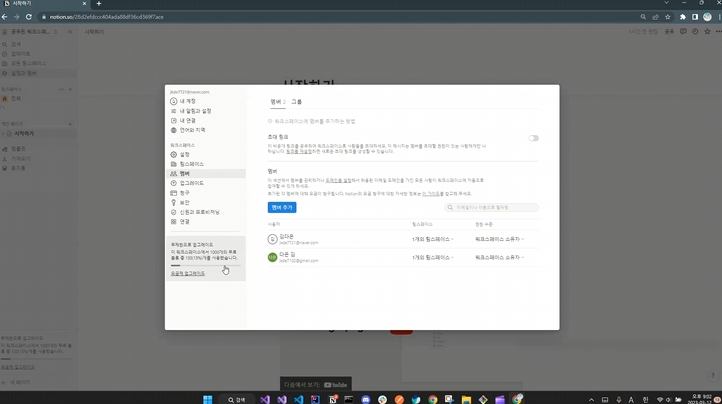Screen dimensions: 722x404
Task: Click the 시작하기 breadcrumb in page header
Action: click(94, 32)
